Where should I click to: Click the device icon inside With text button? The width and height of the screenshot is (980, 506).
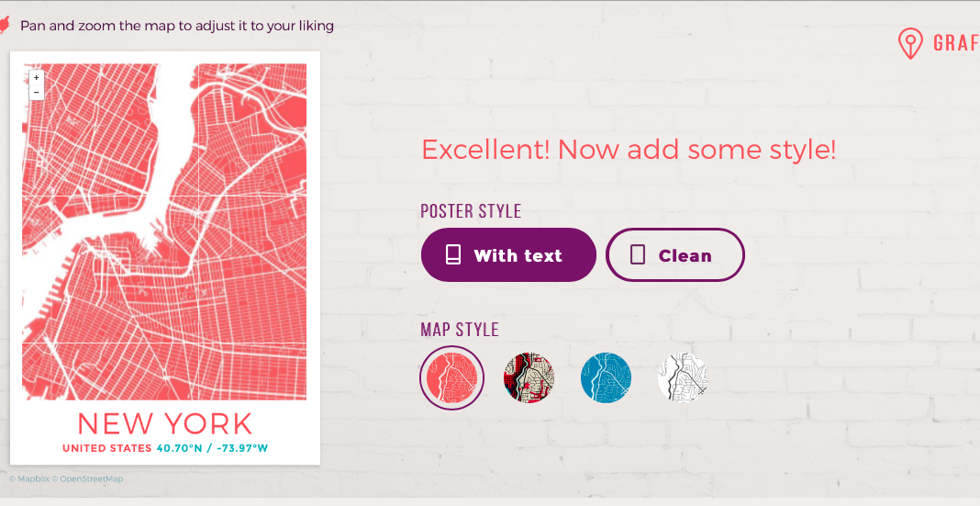tap(452, 255)
